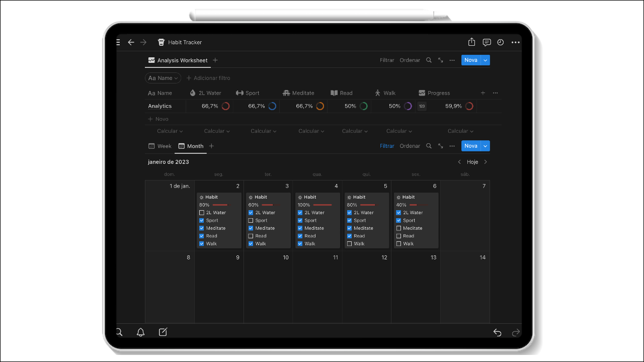Image resolution: width=644 pixels, height=362 pixels.
Task: Open the share icon in top bar
Action: coord(471,42)
